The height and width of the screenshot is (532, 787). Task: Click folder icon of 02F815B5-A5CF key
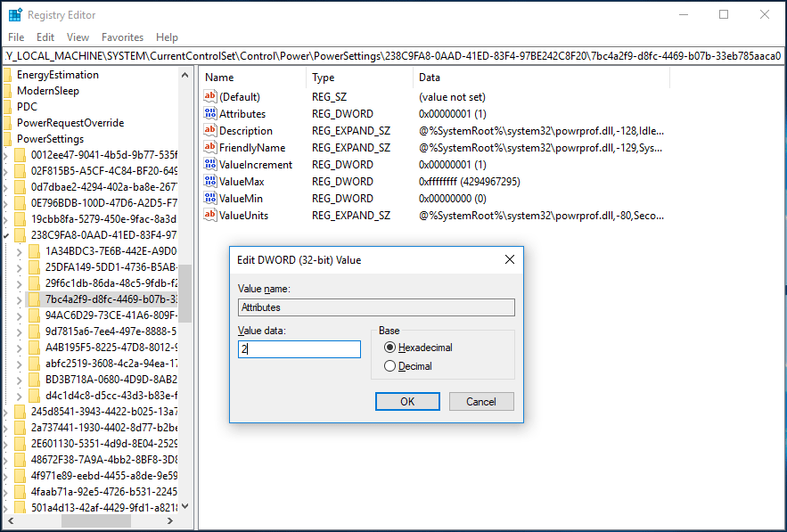coord(20,171)
